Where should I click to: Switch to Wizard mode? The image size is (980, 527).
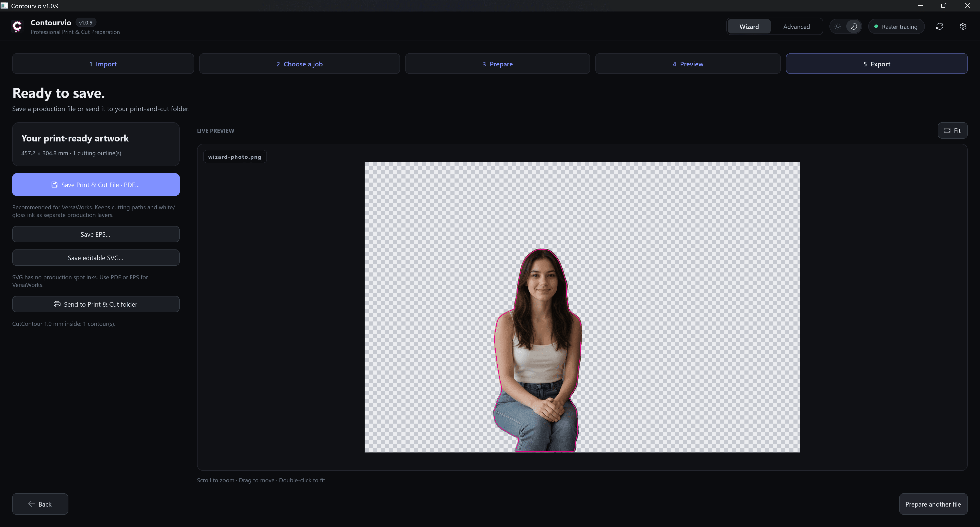(x=749, y=27)
